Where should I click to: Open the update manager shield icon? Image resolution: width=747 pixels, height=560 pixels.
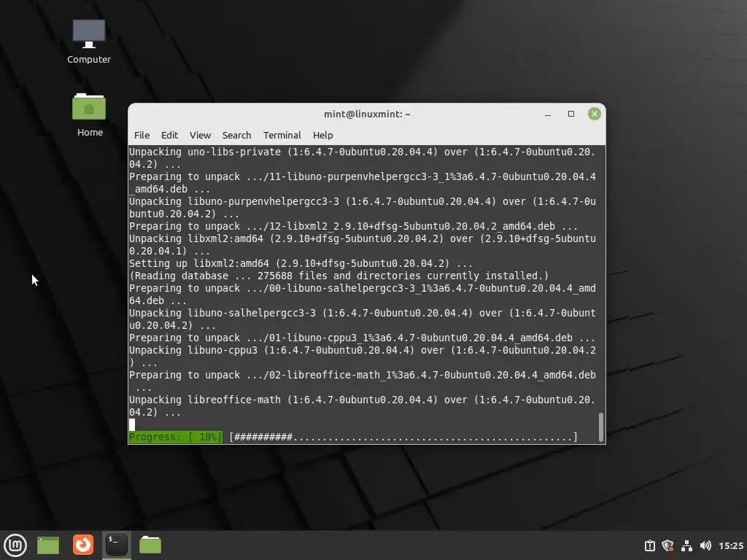click(x=668, y=545)
